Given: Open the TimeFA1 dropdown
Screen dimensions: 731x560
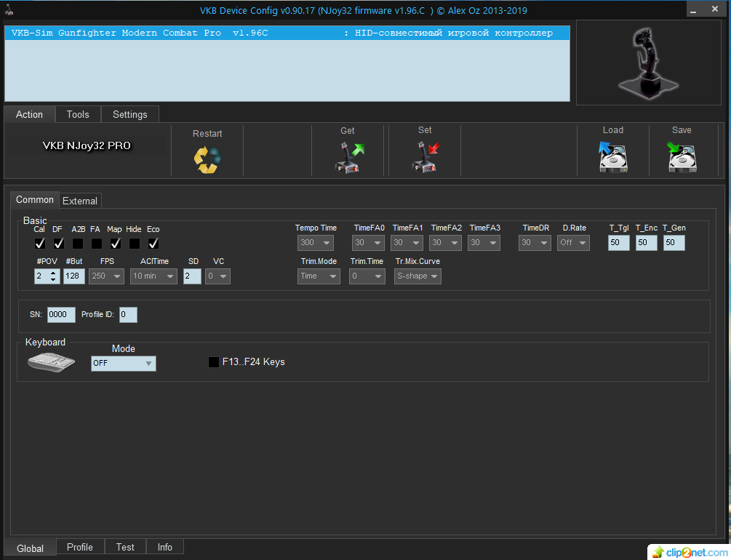Looking at the screenshot, I should (x=407, y=242).
